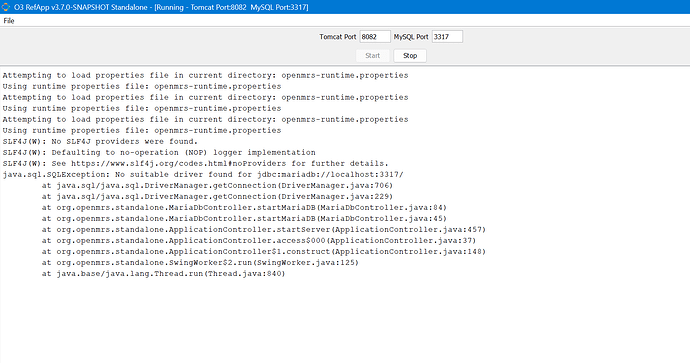Click the greyed-out Start button
This screenshot has height=363, width=690.
click(x=372, y=55)
